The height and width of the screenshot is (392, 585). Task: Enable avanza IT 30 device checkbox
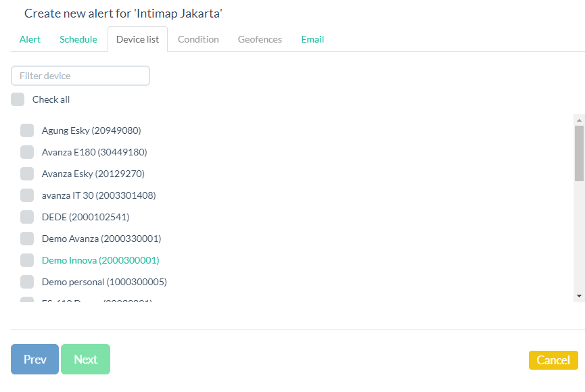coord(27,195)
